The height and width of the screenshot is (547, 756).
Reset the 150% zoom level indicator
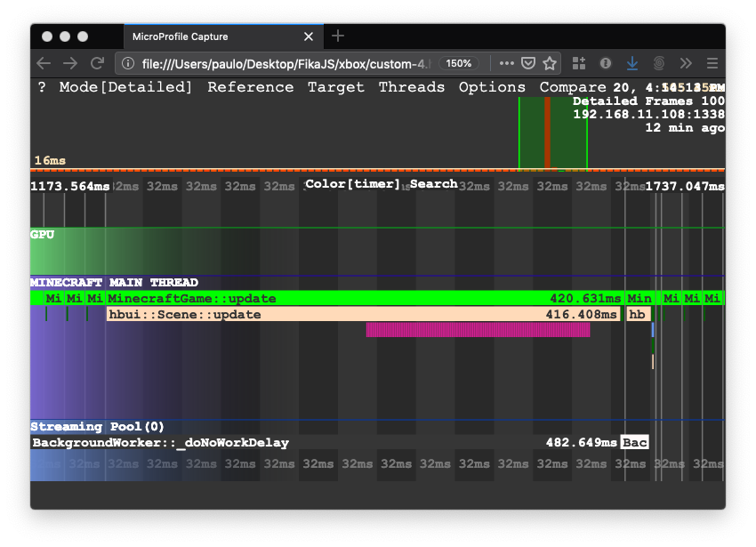(x=459, y=63)
